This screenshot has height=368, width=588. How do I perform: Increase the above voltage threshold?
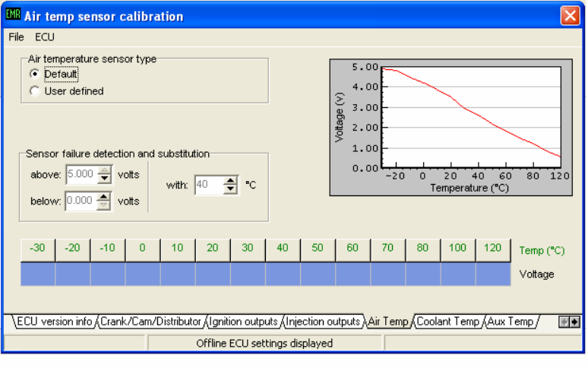tap(104, 170)
